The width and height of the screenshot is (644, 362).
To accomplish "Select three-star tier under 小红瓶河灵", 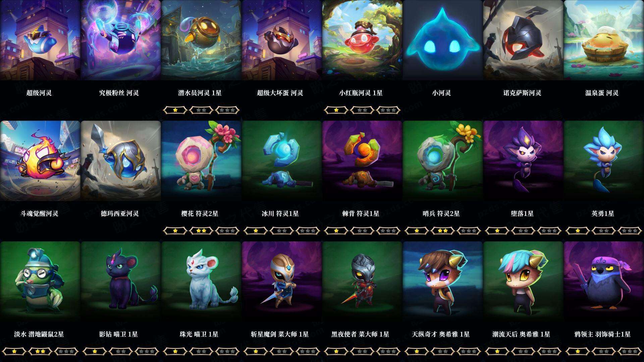I will [x=388, y=110].
